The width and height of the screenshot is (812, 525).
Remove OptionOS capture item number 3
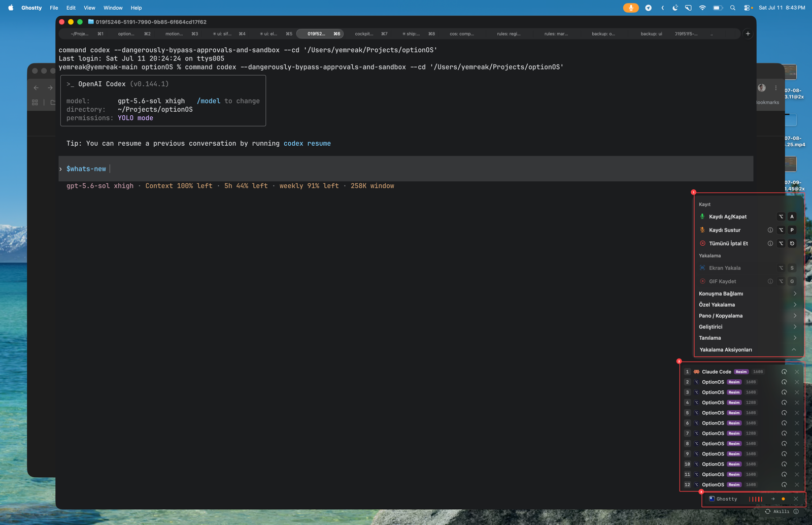coord(797,392)
